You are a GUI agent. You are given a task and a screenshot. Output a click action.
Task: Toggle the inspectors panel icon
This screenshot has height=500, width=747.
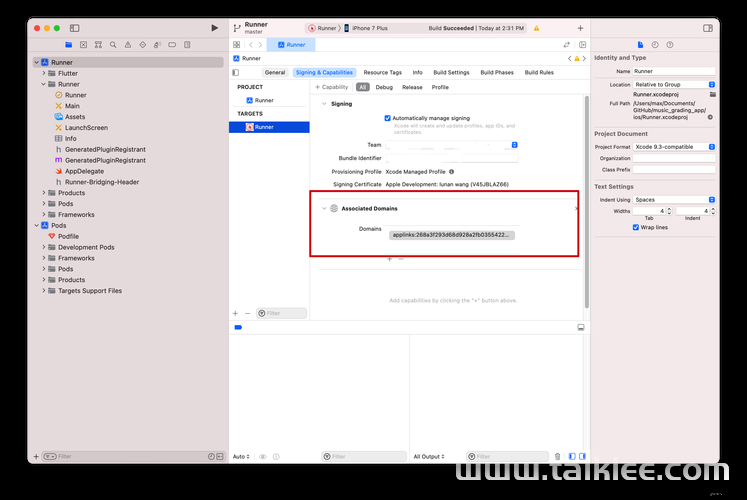[708, 28]
